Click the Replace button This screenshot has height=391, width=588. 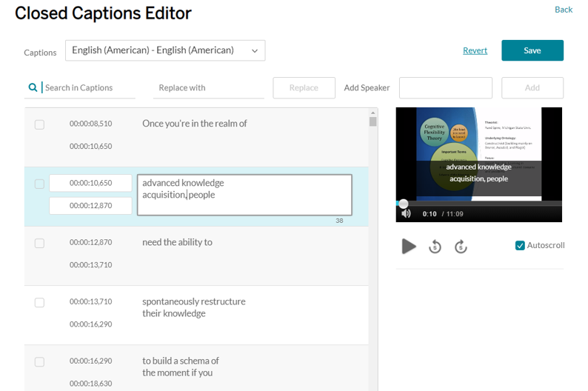coord(304,87)
